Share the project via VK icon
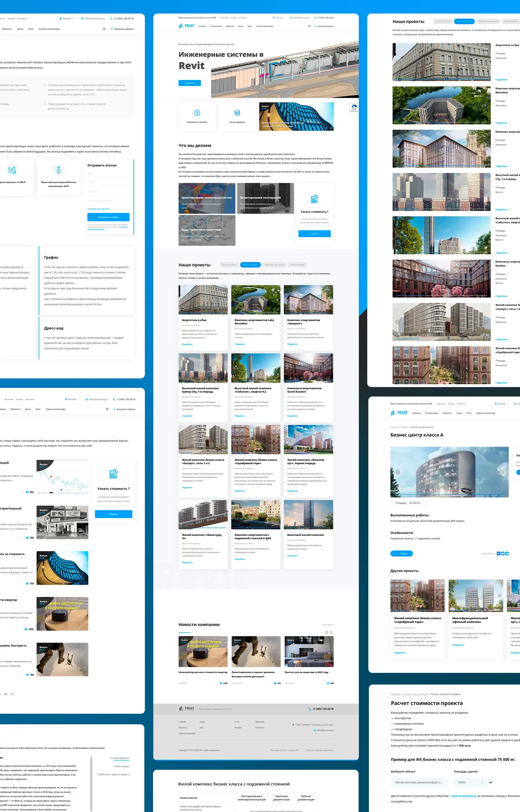Image resolution: width=520 pixels, height=812 pixels. [x=498, y=553]
